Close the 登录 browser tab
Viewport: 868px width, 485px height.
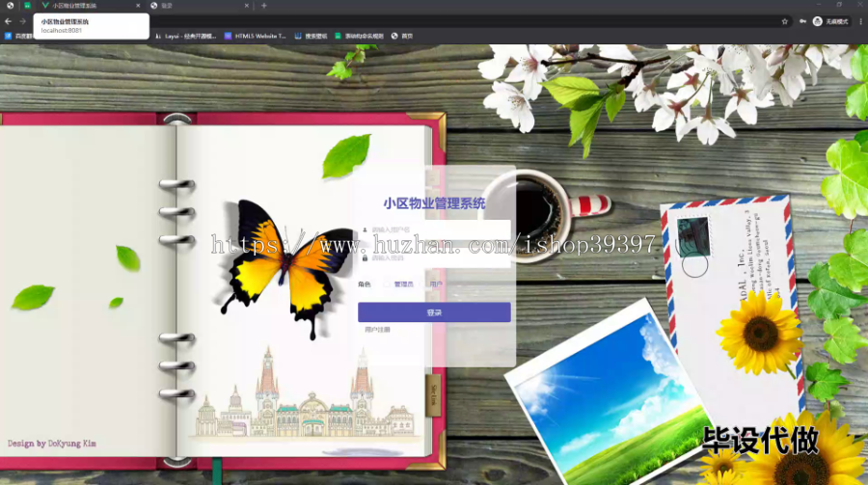[x=246, y=6]
